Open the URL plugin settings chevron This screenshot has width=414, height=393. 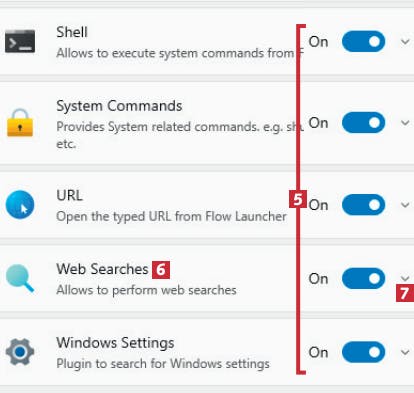click(x=405, y=205)
